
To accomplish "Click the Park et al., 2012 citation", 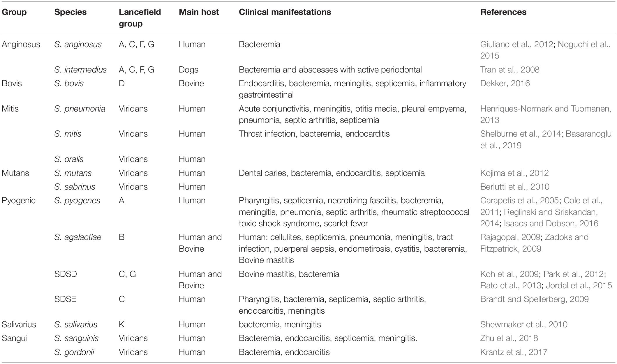I will point(574,274).
